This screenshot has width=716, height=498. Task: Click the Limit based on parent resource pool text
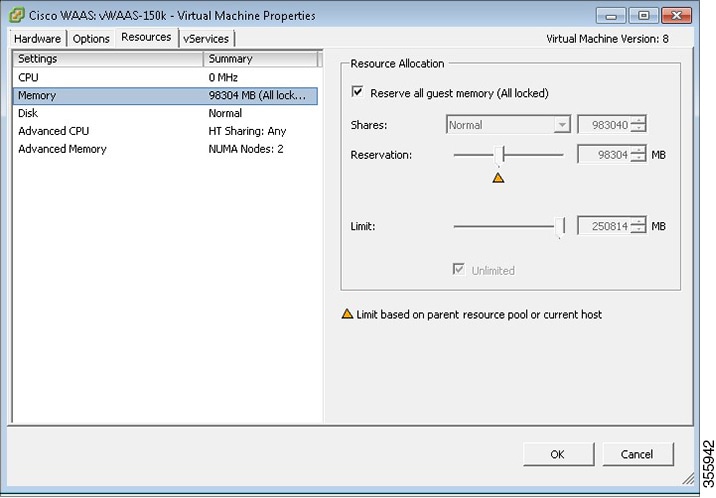pyautogui.click(x=479, y=315)
